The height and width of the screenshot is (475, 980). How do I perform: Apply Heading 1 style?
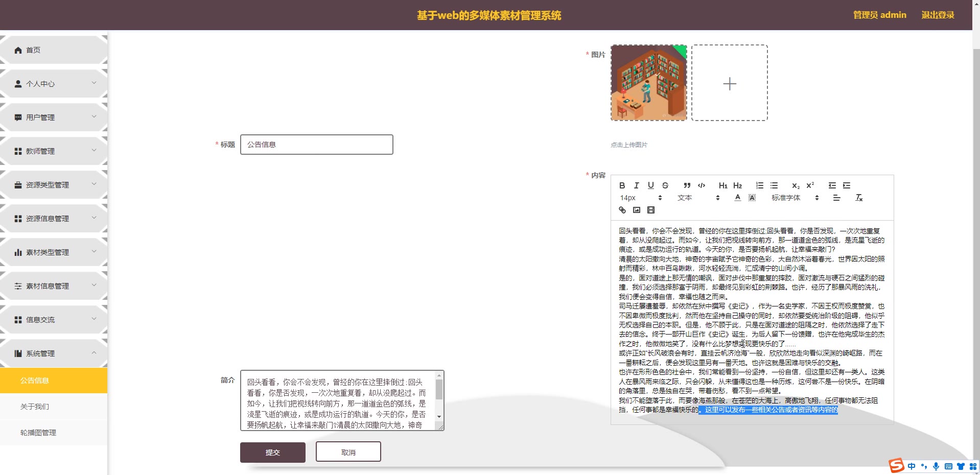(723, 185)
